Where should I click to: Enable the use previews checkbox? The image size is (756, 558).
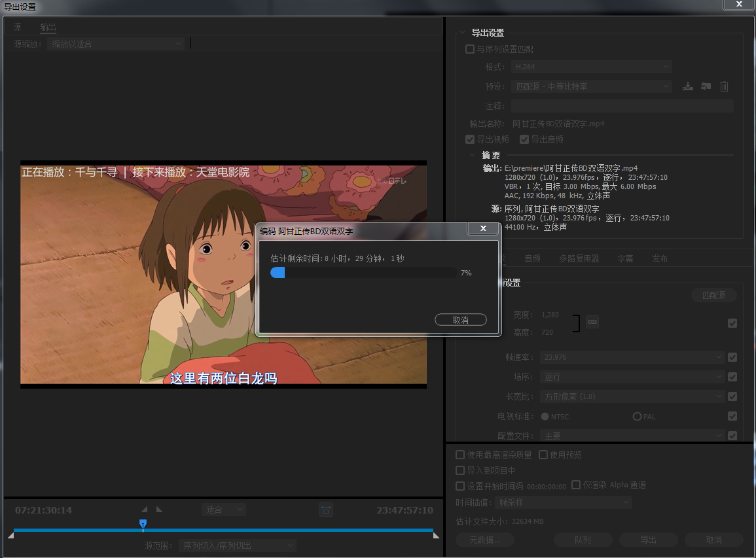pyautogui.click(x=543, y=455)
